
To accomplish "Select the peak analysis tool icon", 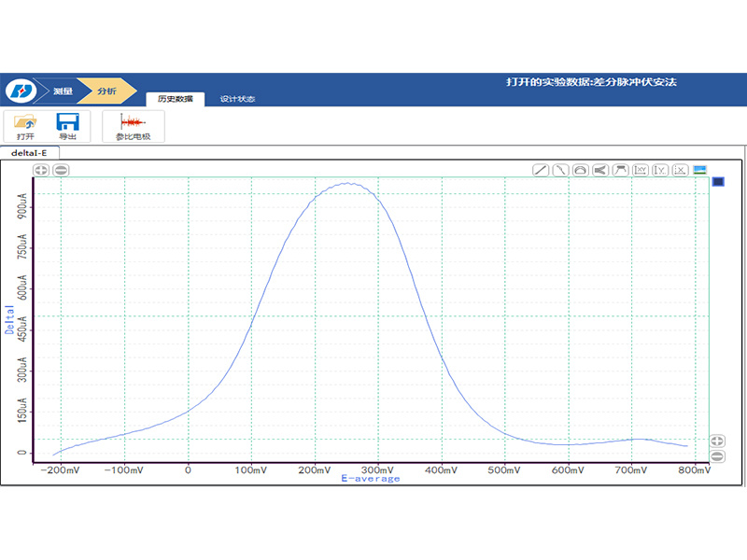I will 621,170.
